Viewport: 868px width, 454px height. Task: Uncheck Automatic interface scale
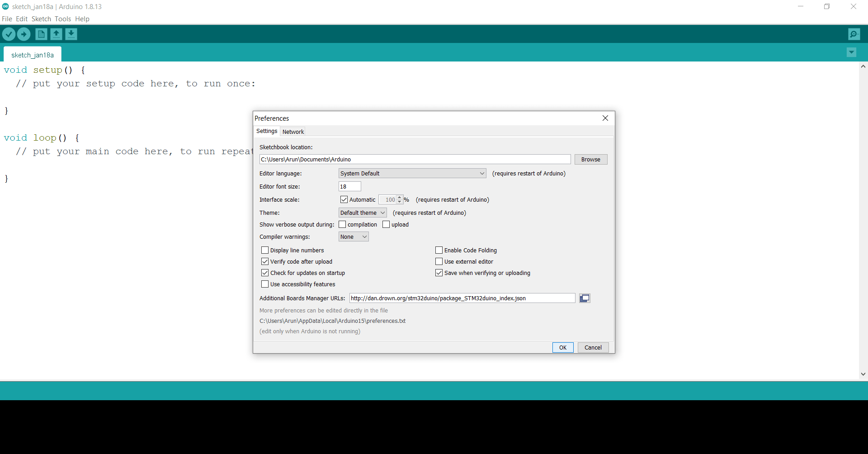coord(344,199)
